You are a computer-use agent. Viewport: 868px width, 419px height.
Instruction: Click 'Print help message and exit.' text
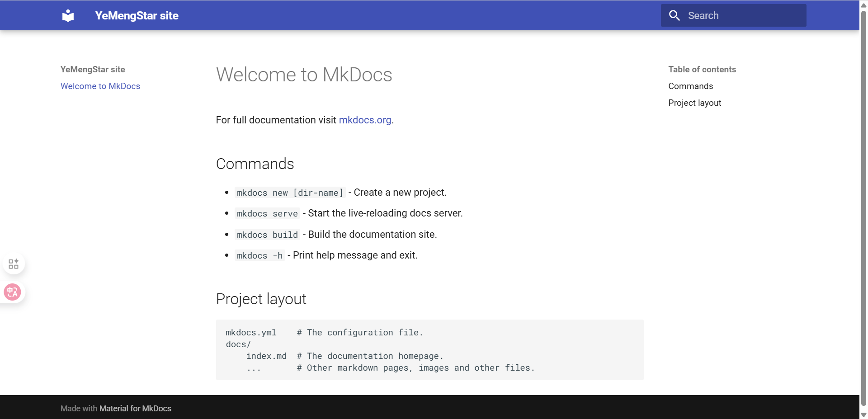coord(355,255)
